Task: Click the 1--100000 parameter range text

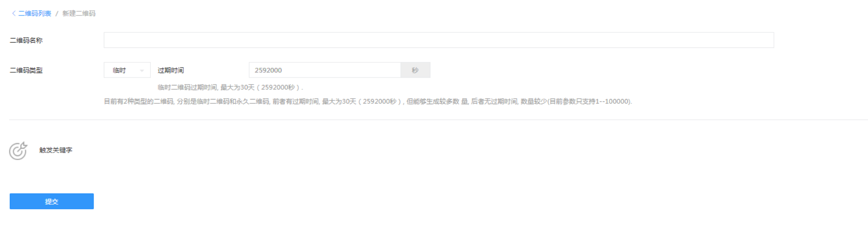Action: [x=610, y=101]
